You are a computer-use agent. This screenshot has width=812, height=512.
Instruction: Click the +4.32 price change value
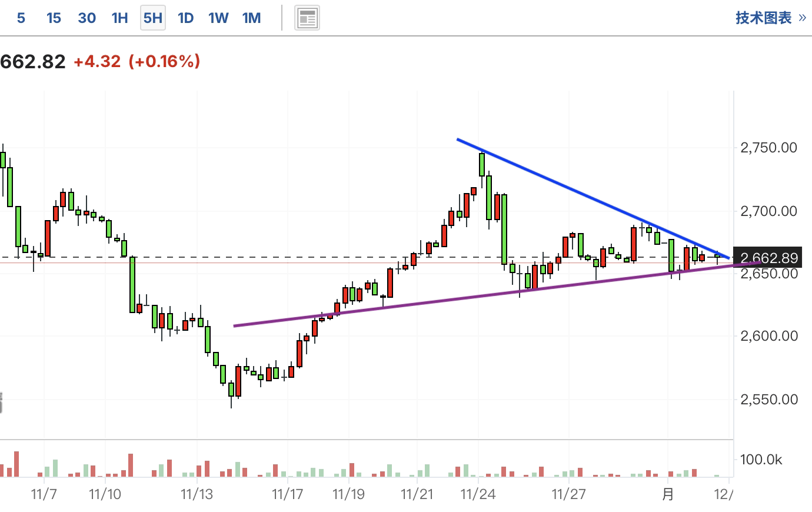pyautogui.click(x=96, y=61)
